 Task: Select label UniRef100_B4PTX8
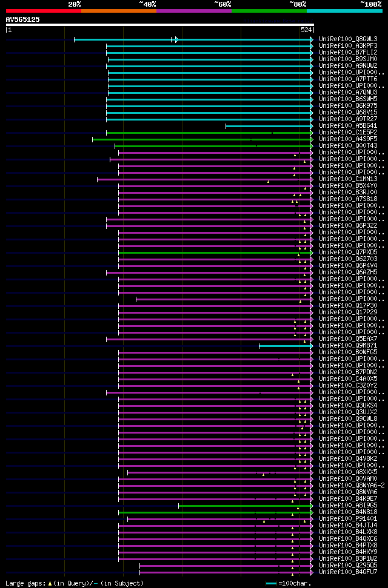(348, 546)
